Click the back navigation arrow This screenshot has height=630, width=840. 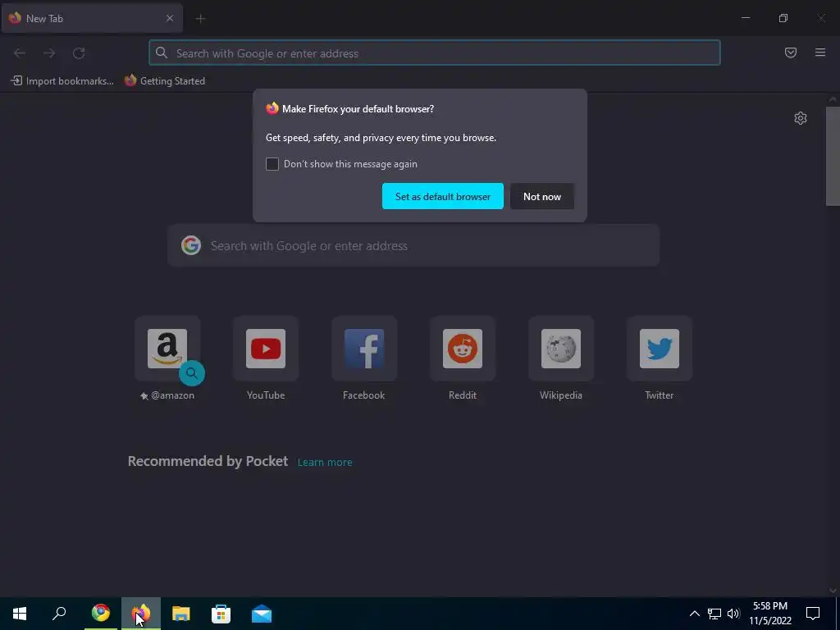tap(20, 53)
